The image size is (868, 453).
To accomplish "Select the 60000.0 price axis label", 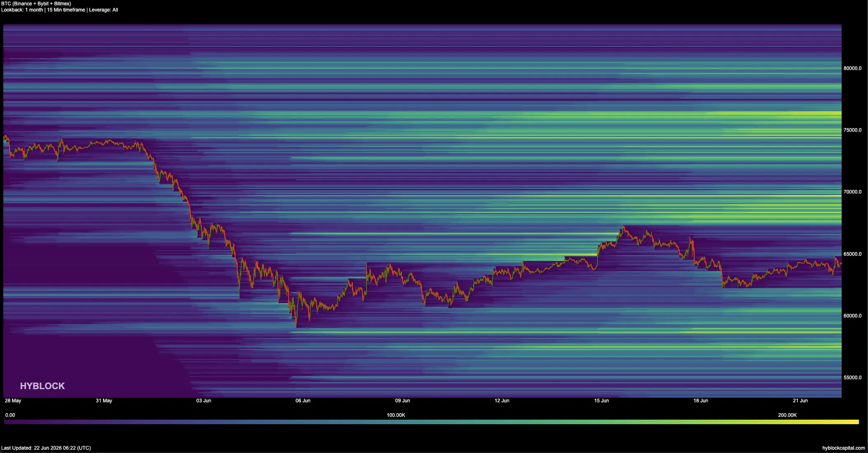I will (x=852, y=316).
